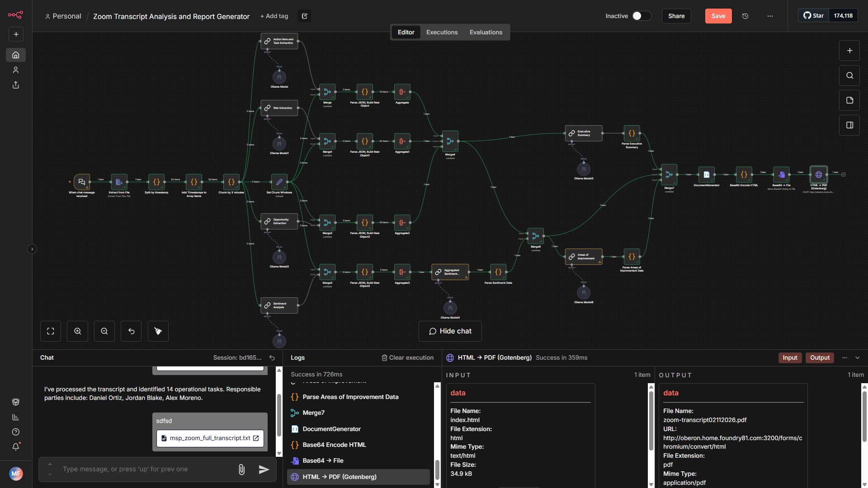
Task: Collapse the Logs panel with the chevron
Action: pyautogui.click(x=858, y=357)
